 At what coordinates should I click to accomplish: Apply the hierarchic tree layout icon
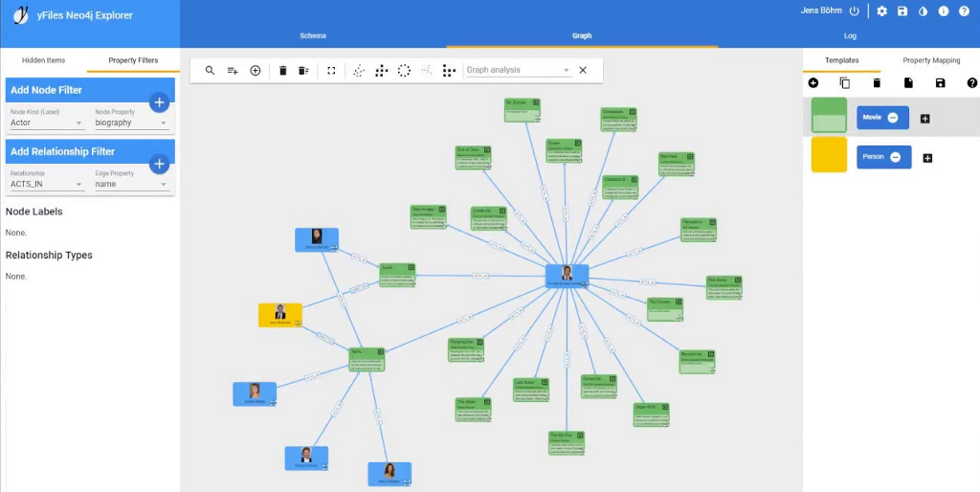tap(381, 71)
